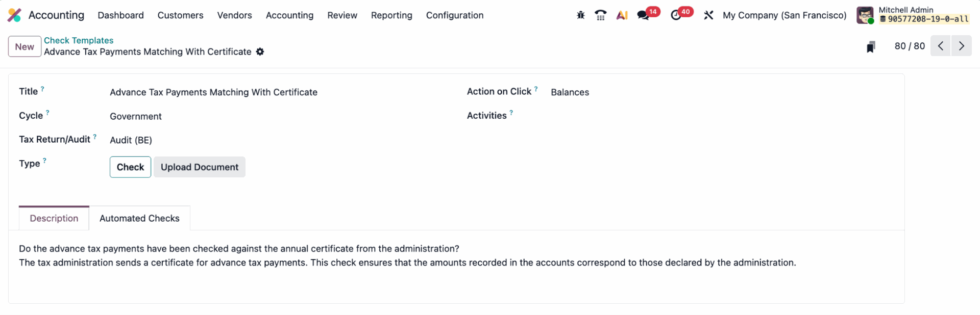Go back to Check Templates breadcrumb

79,40
